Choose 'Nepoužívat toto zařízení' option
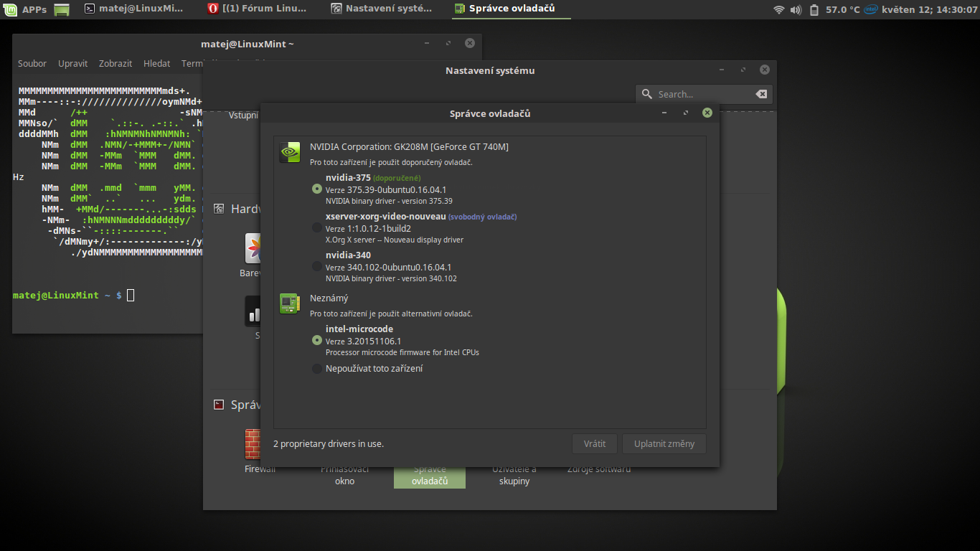The width and height of the screenshot is (980, 551). [x=317, y=369]
